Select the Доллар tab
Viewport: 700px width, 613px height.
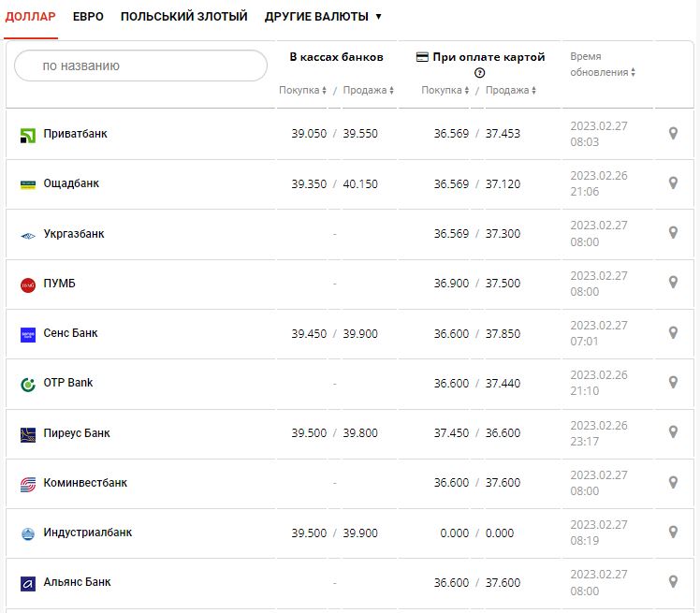(x=31, y=17)
